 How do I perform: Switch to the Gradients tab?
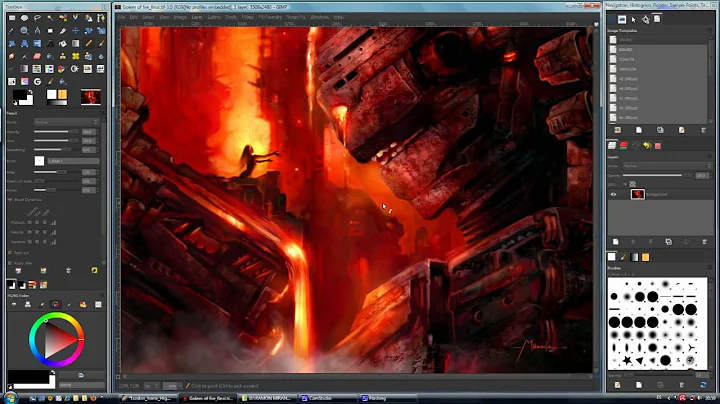pos(634,258)
